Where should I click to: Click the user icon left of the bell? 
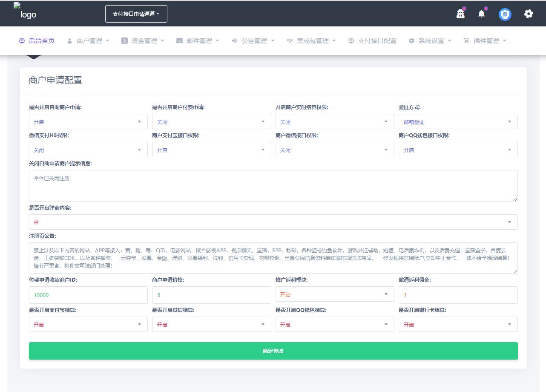click(460, 14)
